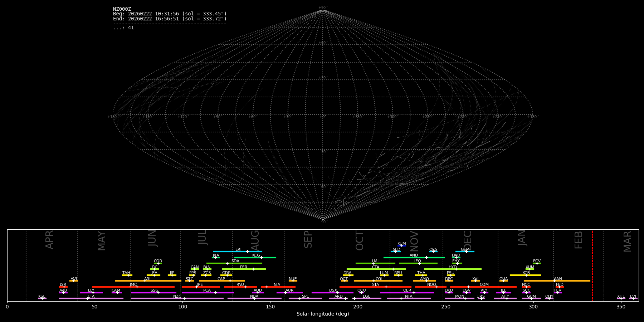The width and height of the screenshot is (644, 322).
Task: Click the PER shower label
Action: [x=244, y=267]
